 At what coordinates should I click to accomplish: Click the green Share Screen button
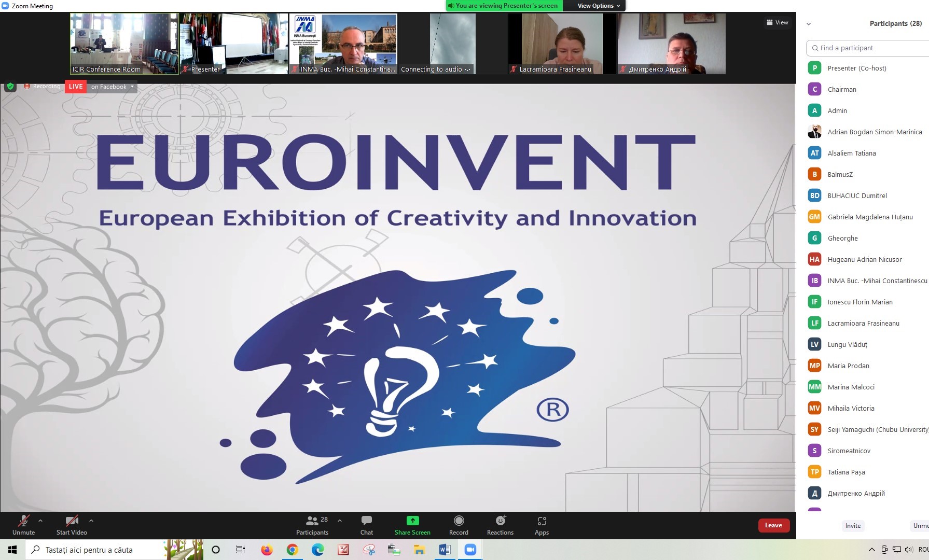click(412, 525)
